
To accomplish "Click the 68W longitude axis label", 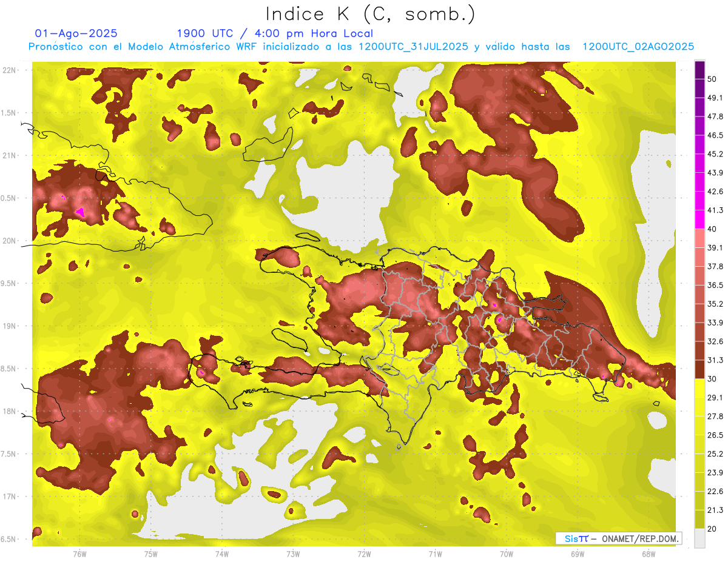I will (649, 554).
